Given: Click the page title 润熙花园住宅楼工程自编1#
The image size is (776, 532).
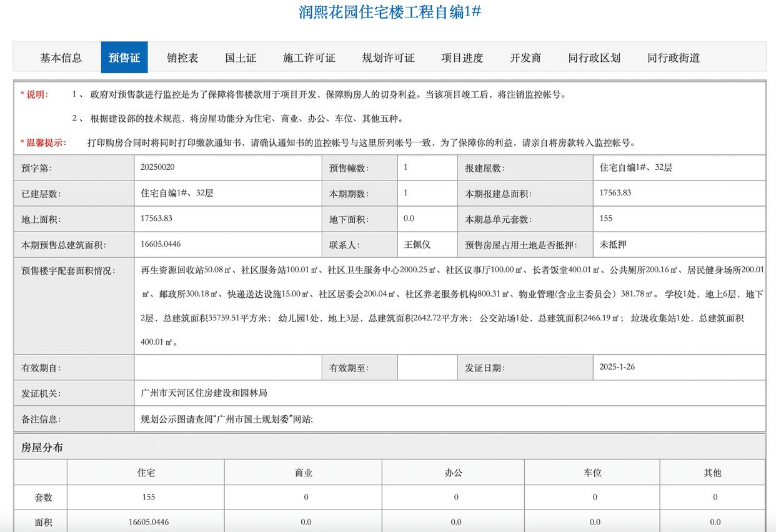Looking at the screenshot, I should click(390, 12).
